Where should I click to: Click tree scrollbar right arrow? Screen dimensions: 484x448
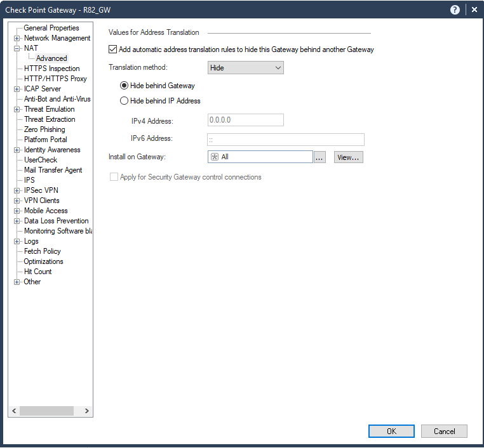coord(87,411)
